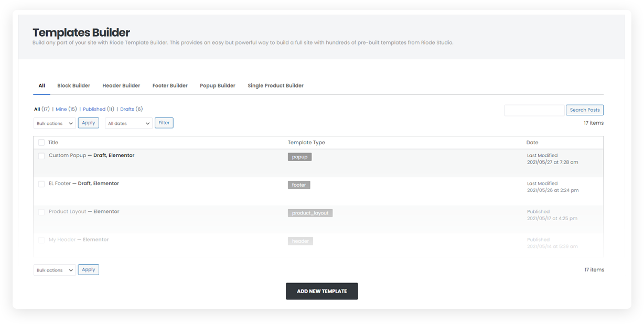Image resolution: width=644 pixels, height=324 pixels.
Task: Open the Custom Popup template
Action: click(67, 155)
